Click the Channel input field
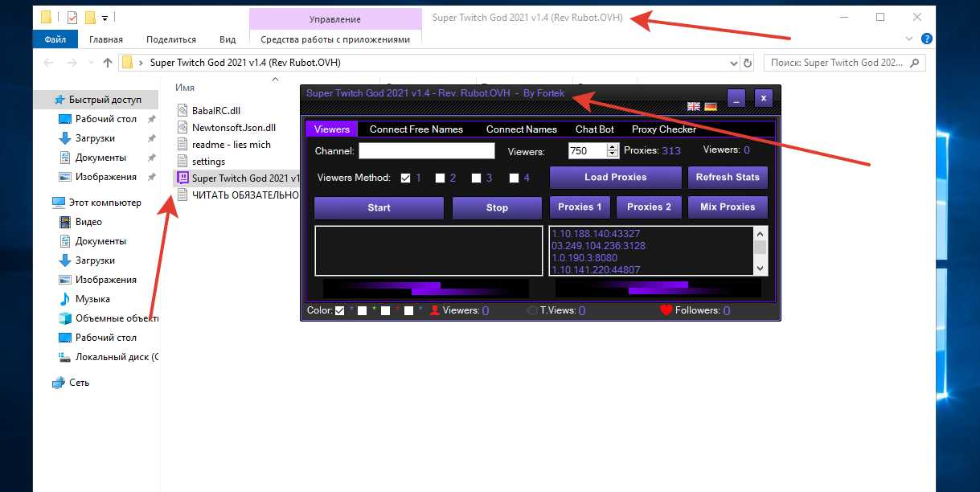Image resolution: width=980 pixels, height=492 pixels. click(426, 150)
